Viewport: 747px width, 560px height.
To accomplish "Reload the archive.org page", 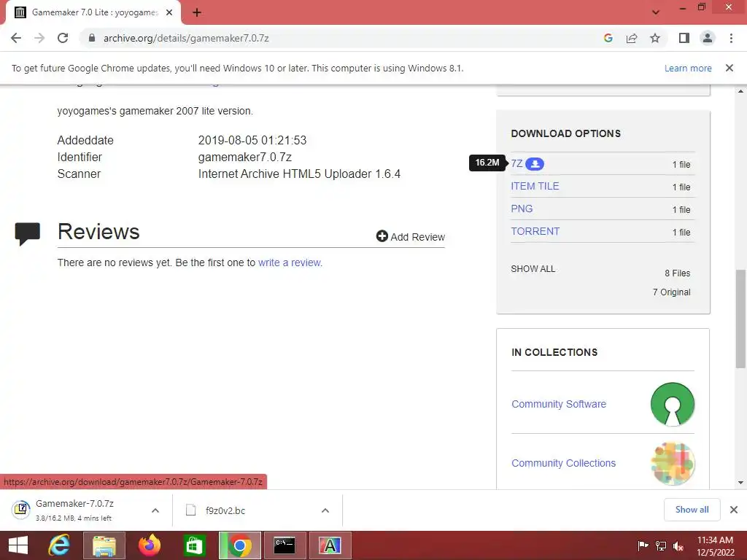I will pyautogui.click(x=63, y=38).
